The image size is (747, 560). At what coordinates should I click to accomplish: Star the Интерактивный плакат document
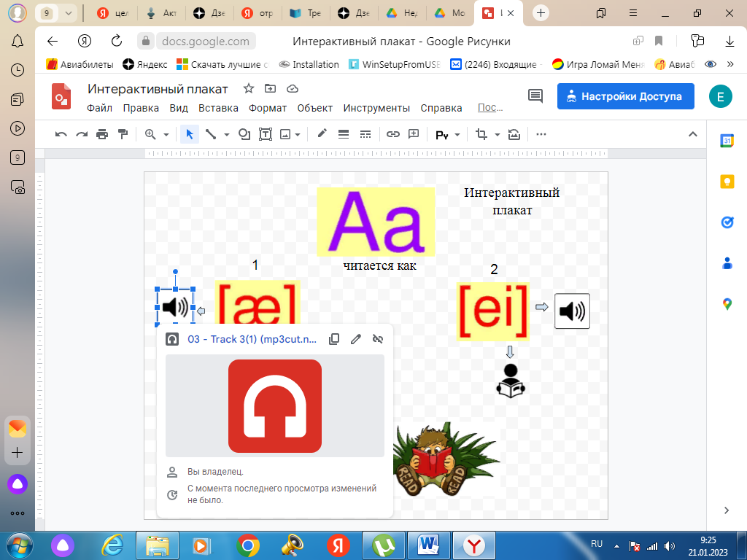248,89
